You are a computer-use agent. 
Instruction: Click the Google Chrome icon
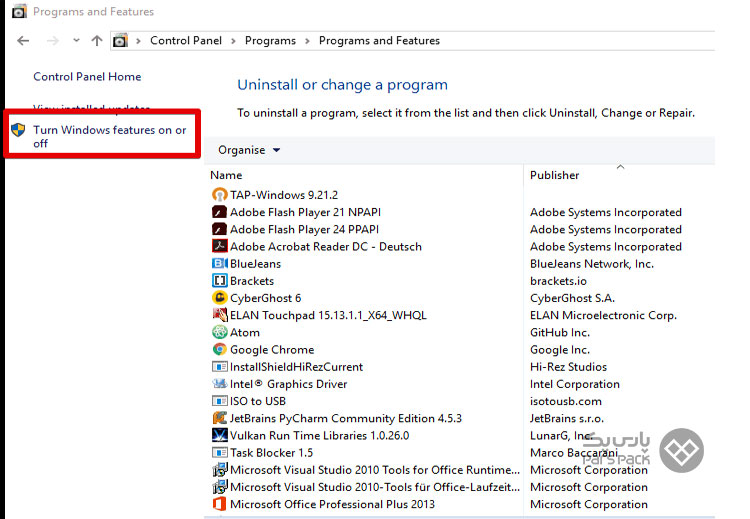219,350
